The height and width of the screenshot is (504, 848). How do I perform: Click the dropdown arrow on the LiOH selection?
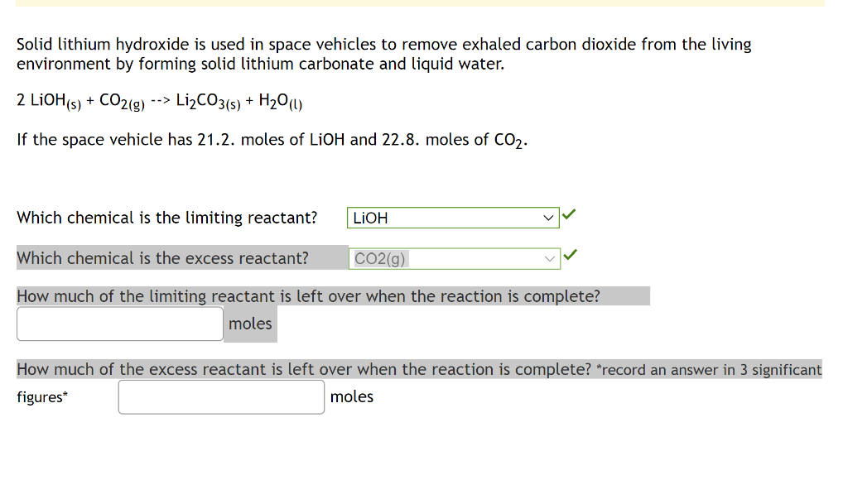[549, 218]
